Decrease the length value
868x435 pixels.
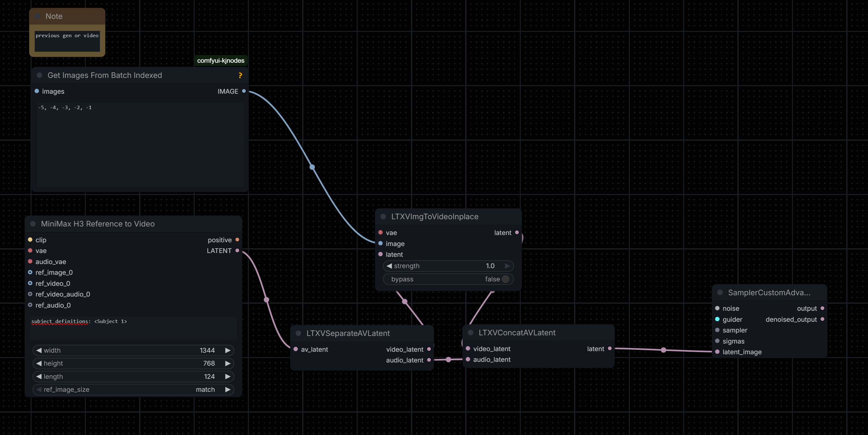[39, 376]
